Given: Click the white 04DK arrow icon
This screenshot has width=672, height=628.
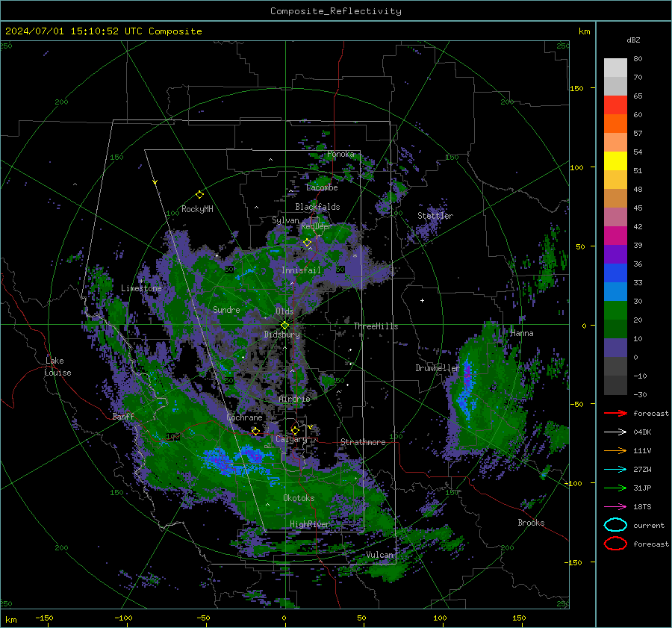Looking at the screenshot, I should [615, 432].
